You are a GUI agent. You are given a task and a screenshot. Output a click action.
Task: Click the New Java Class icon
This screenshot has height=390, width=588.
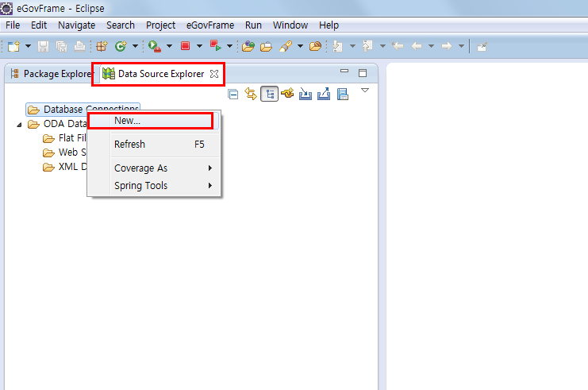(121, 46)
